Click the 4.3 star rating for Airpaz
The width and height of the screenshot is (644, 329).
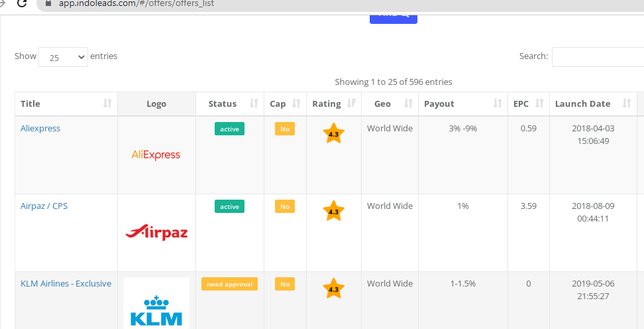click(x=333, y=212)
